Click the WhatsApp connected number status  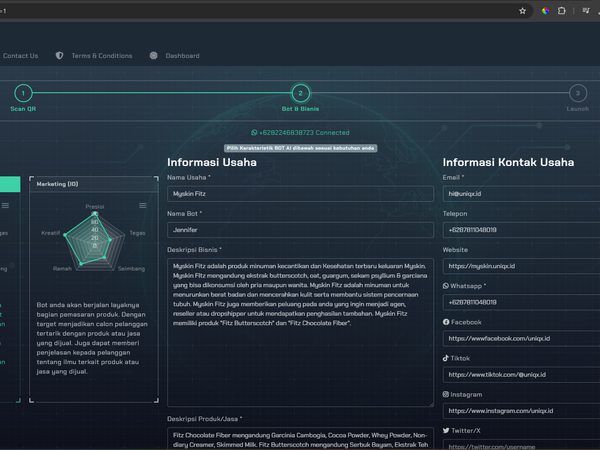(300, 132)
